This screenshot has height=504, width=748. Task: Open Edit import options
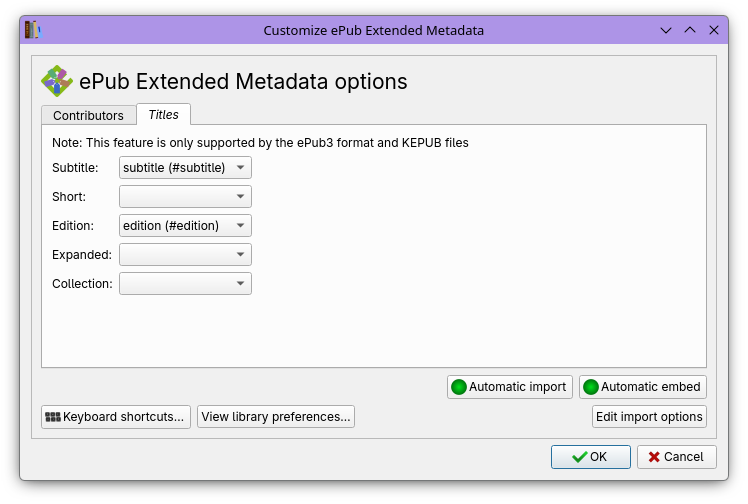coord(649,417)
